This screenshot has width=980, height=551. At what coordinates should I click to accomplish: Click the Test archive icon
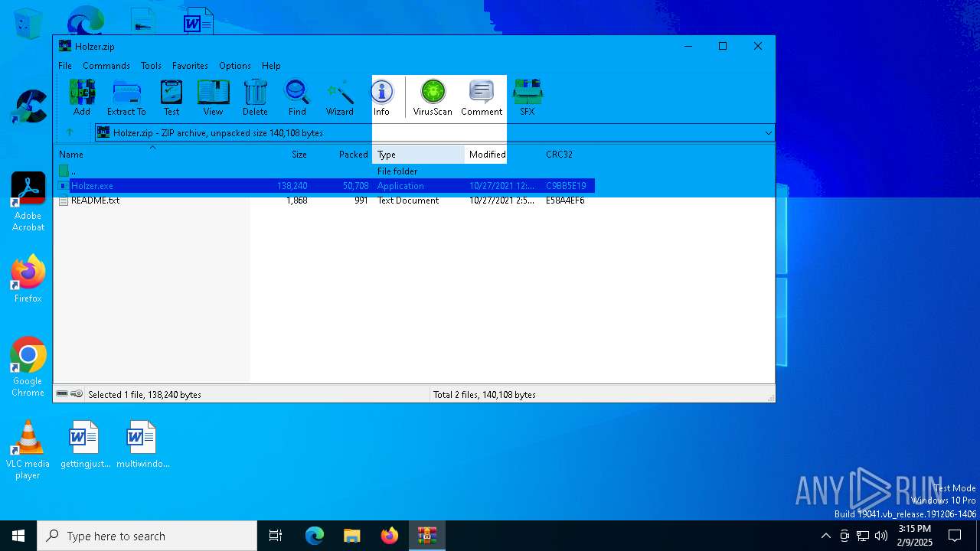(x=171, y=97)
